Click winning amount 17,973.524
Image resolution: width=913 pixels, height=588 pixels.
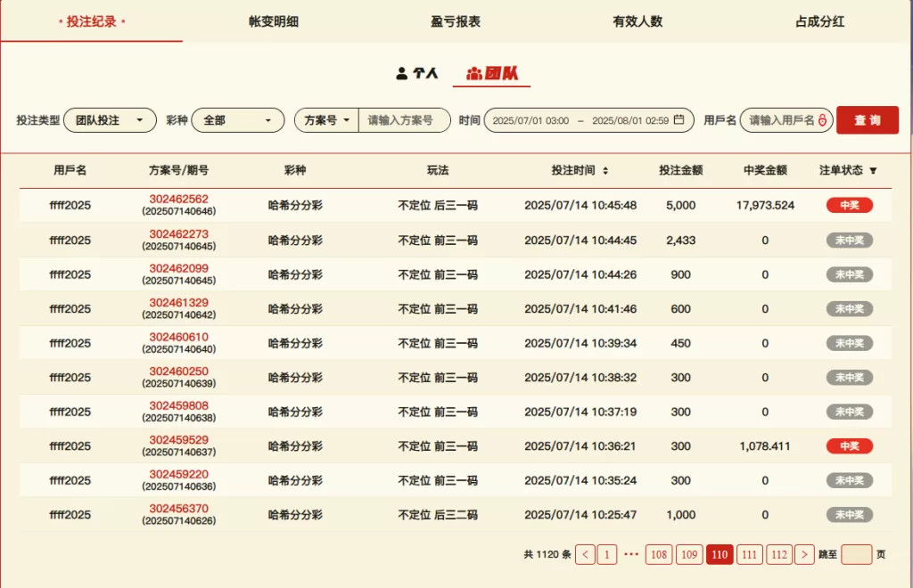[765, 205]
